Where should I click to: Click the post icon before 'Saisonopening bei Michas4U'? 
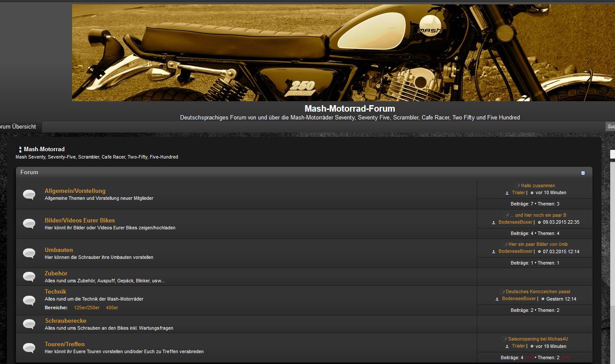[505, 339]
